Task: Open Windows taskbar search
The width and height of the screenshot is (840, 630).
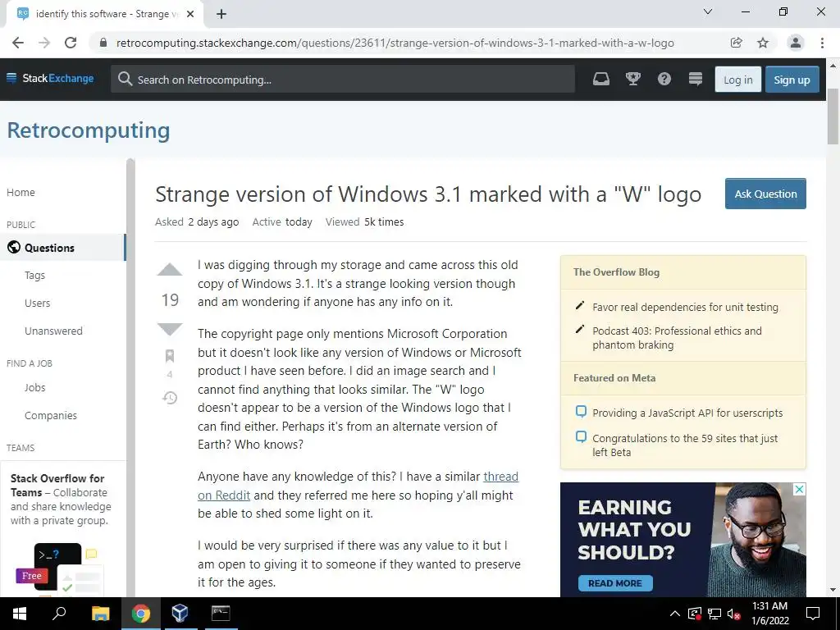Action: (x=59, y=614)
